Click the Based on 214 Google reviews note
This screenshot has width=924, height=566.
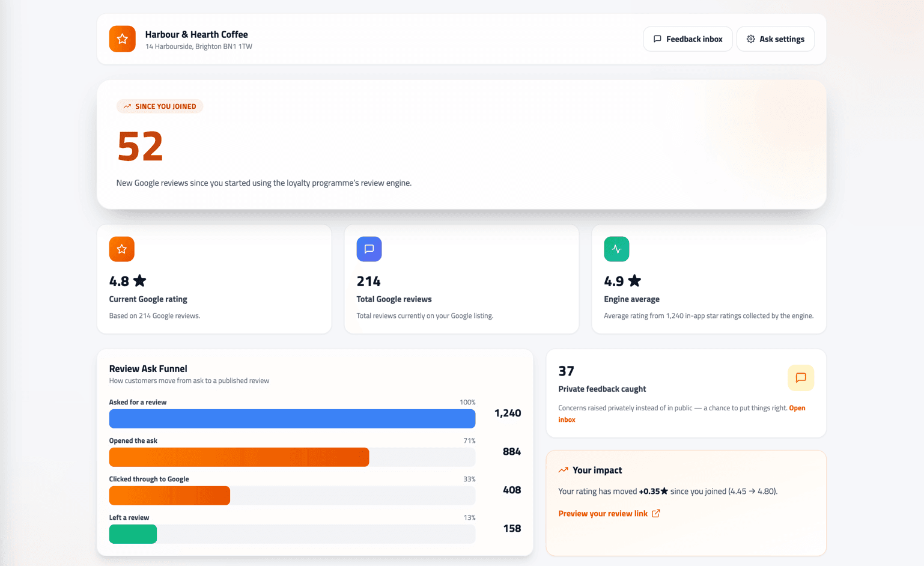tap(155, 315)
